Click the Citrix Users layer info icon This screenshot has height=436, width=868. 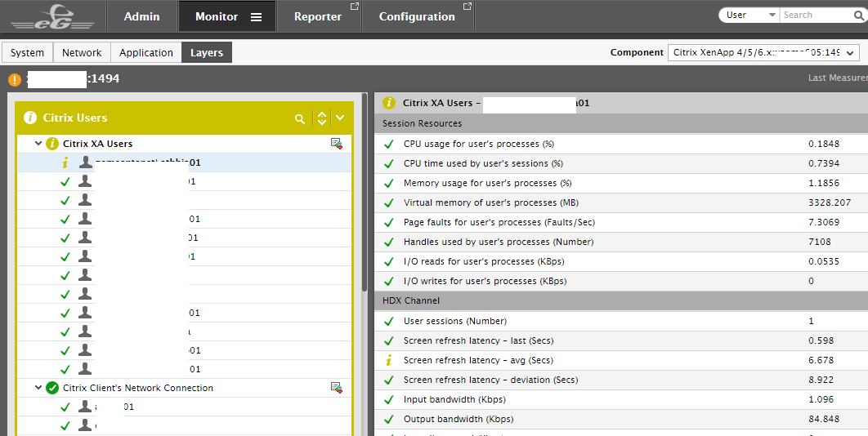point(30,118)
